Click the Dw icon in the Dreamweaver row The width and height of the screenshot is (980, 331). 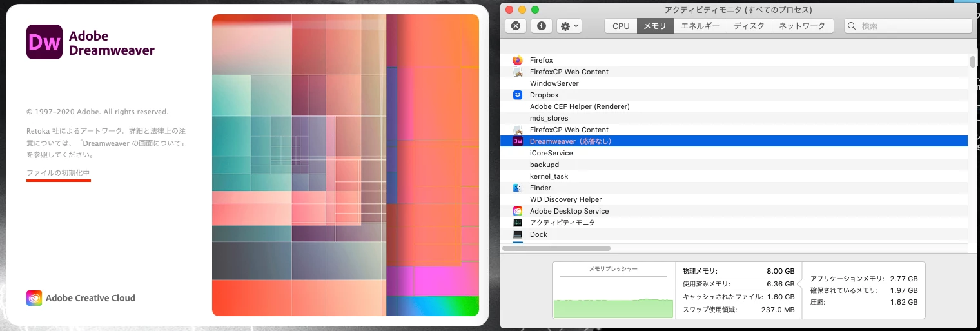[x=517, y=141]
